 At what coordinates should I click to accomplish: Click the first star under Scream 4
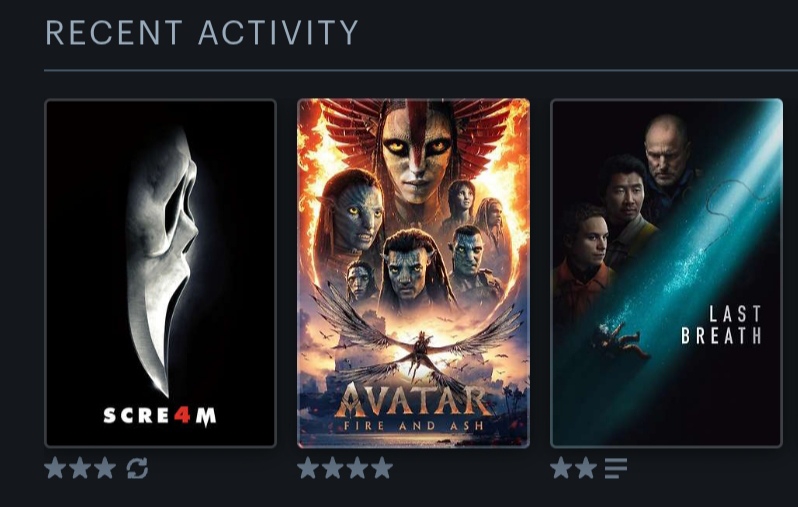tap(55, 468)
